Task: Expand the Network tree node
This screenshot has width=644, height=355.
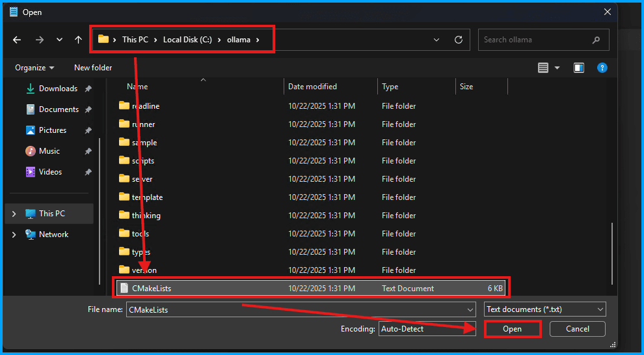Action: (x=14, y=234)
